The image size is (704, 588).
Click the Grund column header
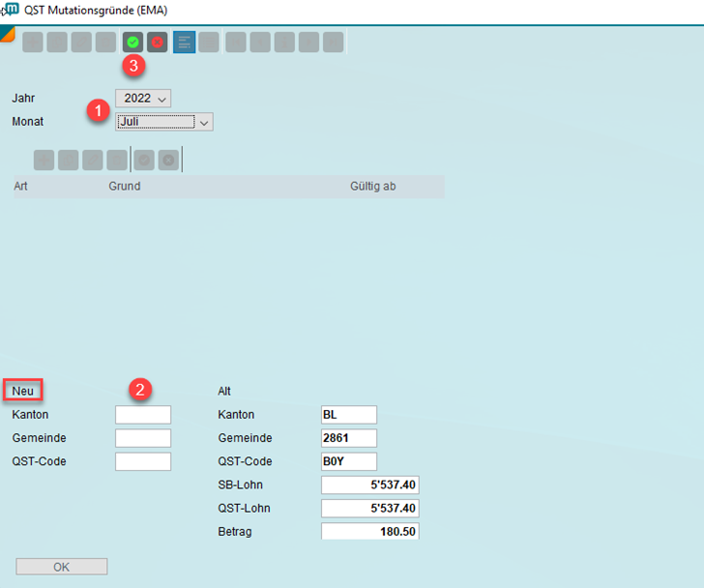[124, 186]
